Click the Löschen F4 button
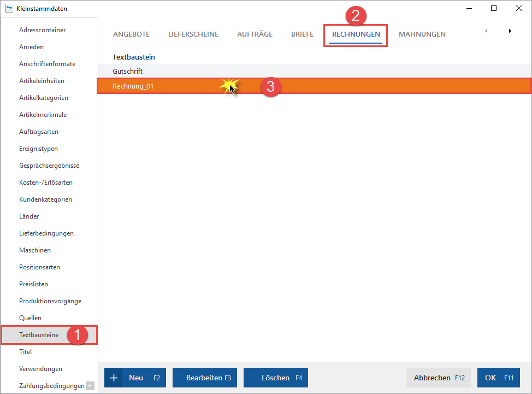Viewport: 532px width, 394px height. tap(276, 378)
